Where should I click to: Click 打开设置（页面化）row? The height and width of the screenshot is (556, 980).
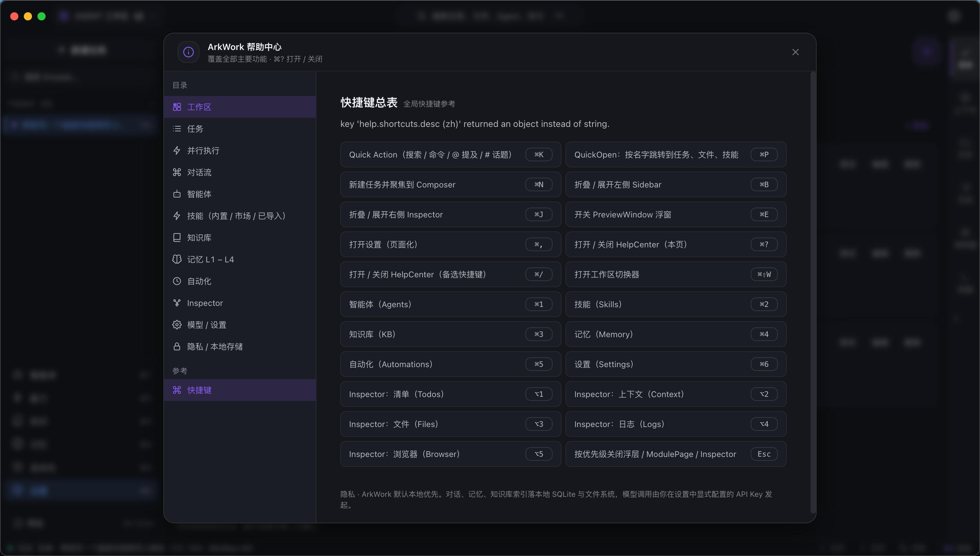451,244
